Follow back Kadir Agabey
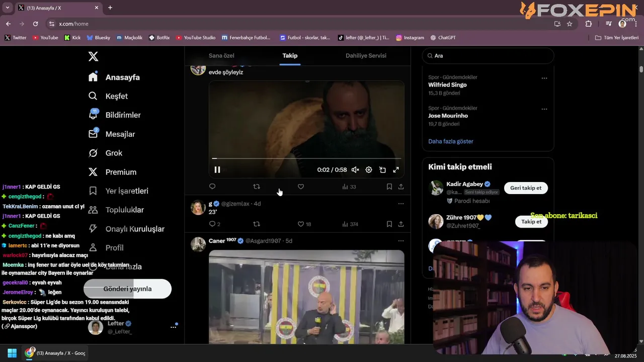Viewport: 644px width, 362px height. point(526,188)
